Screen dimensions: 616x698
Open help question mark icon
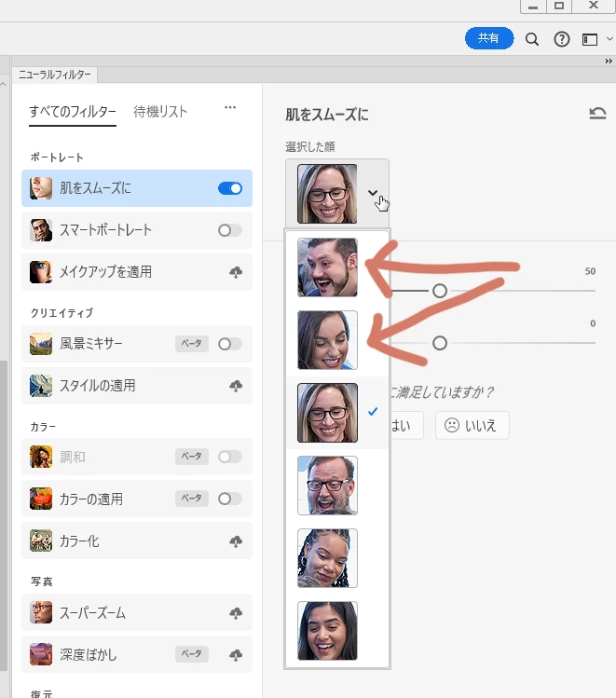tap(562, 39)
